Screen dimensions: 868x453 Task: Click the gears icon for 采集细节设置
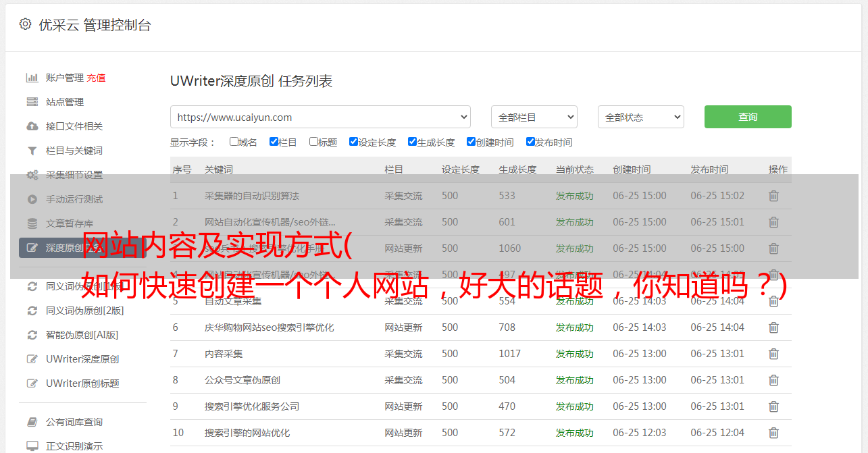point(32,175)
